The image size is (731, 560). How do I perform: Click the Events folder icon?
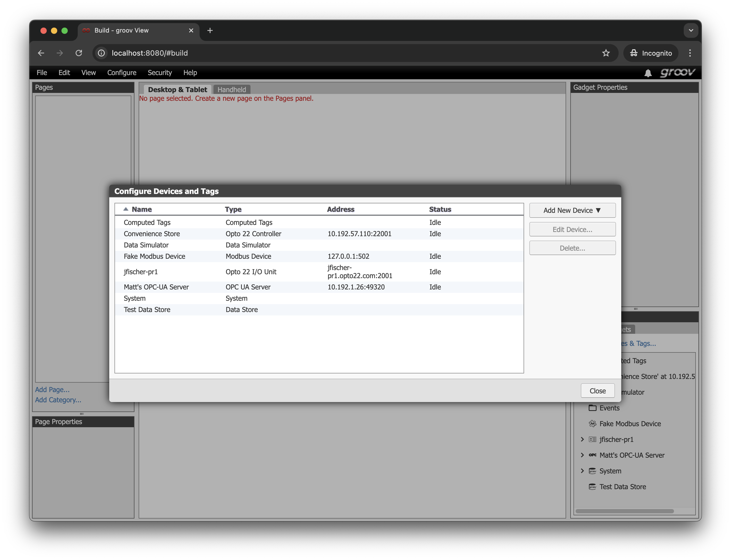coord(592,408)
